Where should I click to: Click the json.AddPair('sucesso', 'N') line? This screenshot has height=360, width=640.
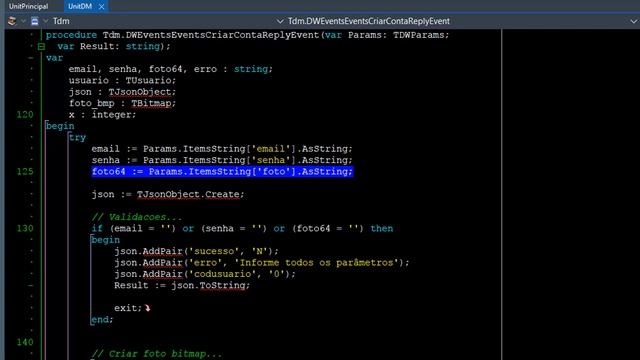click(196, 251)
